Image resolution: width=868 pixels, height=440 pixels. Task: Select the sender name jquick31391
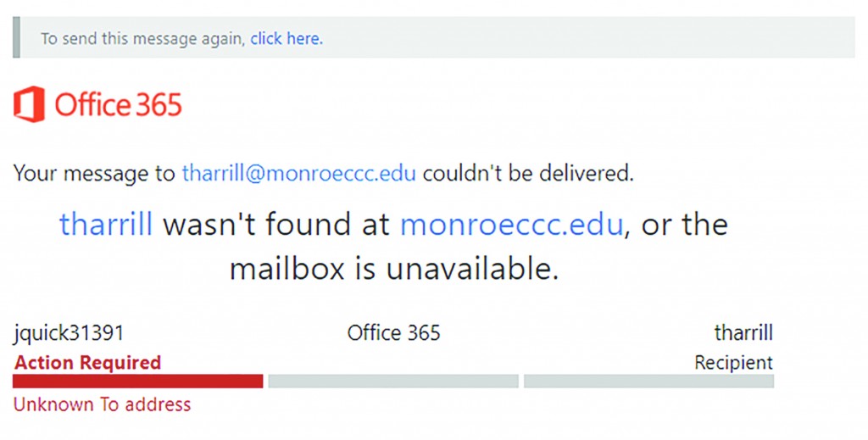(x=69, y=332)
